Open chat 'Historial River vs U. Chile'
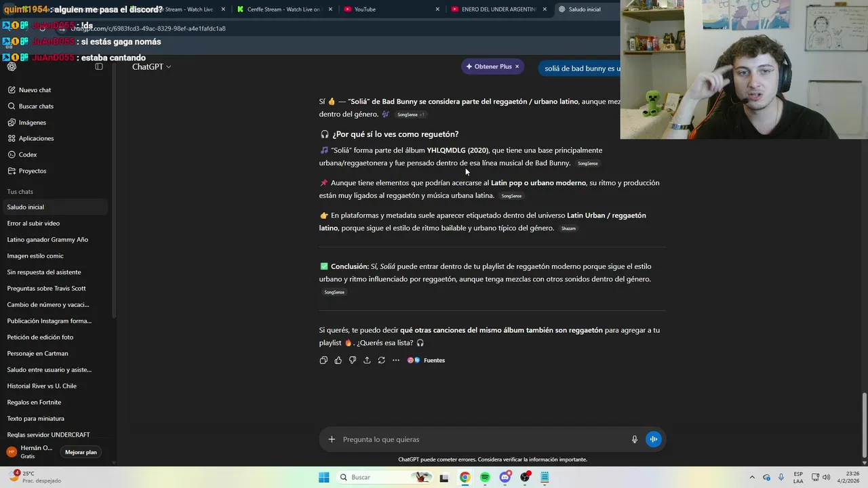This screenshot has width=868, height=488. click(x=54, y=386)
